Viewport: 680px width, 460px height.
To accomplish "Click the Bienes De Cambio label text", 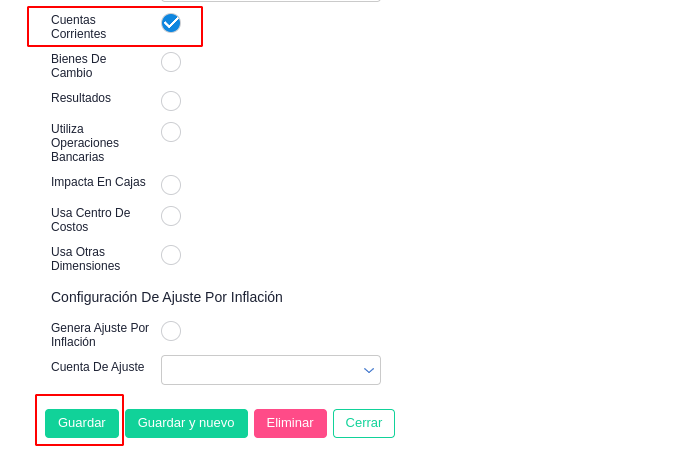I will (78, 66).
